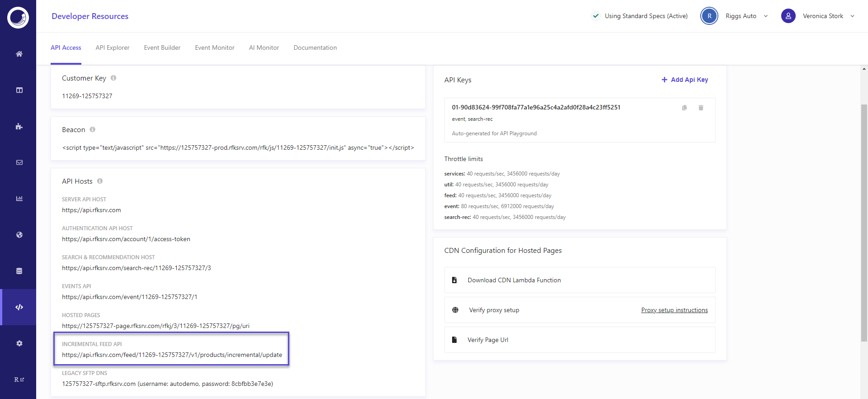
Task: Expand the Riggs Auto domain dropdown
Action: (766, 16)
